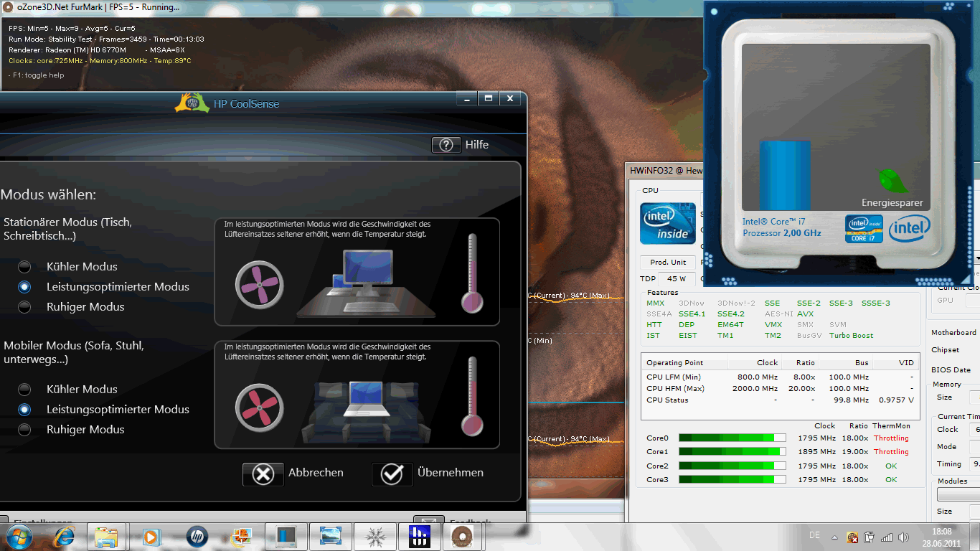Show hidden tray icons arrow
This screenshot has width=980, height=551.
(x=834, y=537)
